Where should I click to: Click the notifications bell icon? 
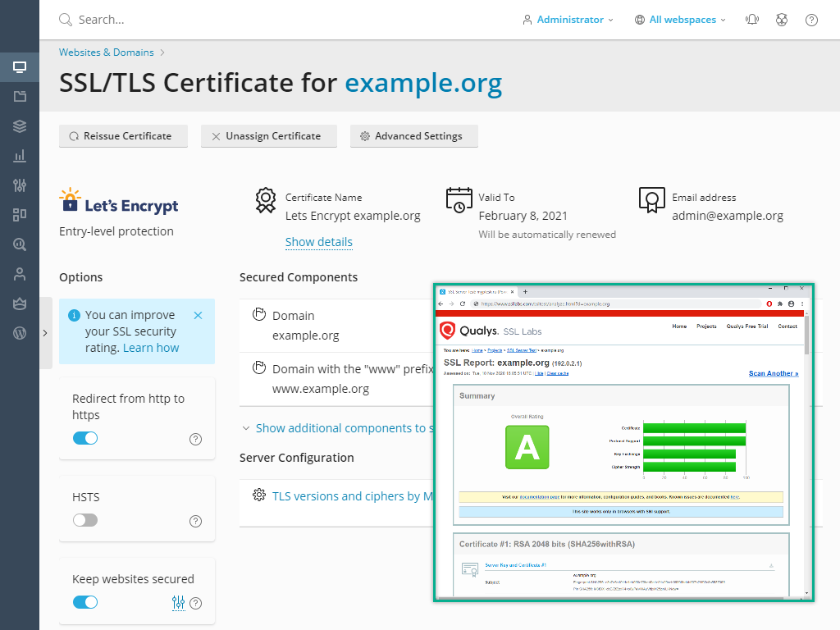tap(751, 20)
